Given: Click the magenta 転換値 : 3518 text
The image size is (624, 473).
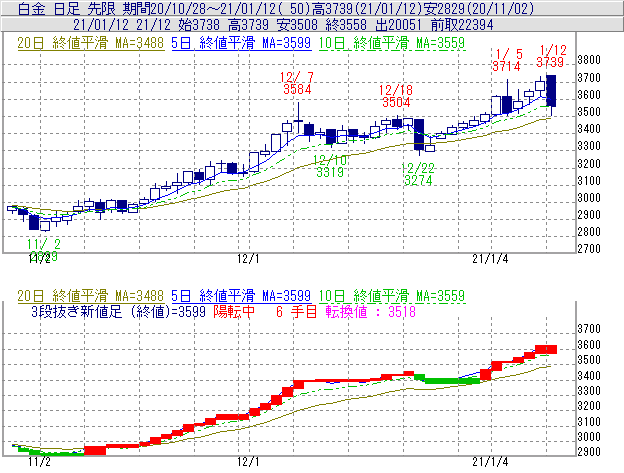Looking at the screenshot, I should point(370,311).
